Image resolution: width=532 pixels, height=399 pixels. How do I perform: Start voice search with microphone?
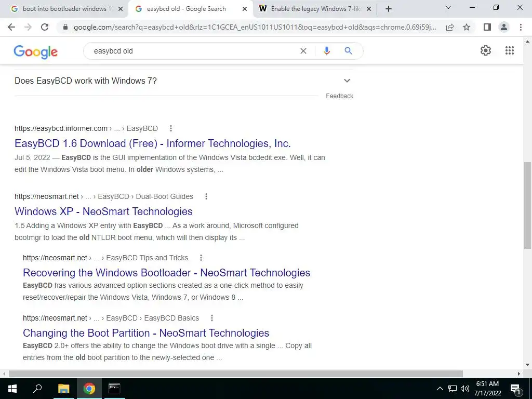[x=326, y=51]
